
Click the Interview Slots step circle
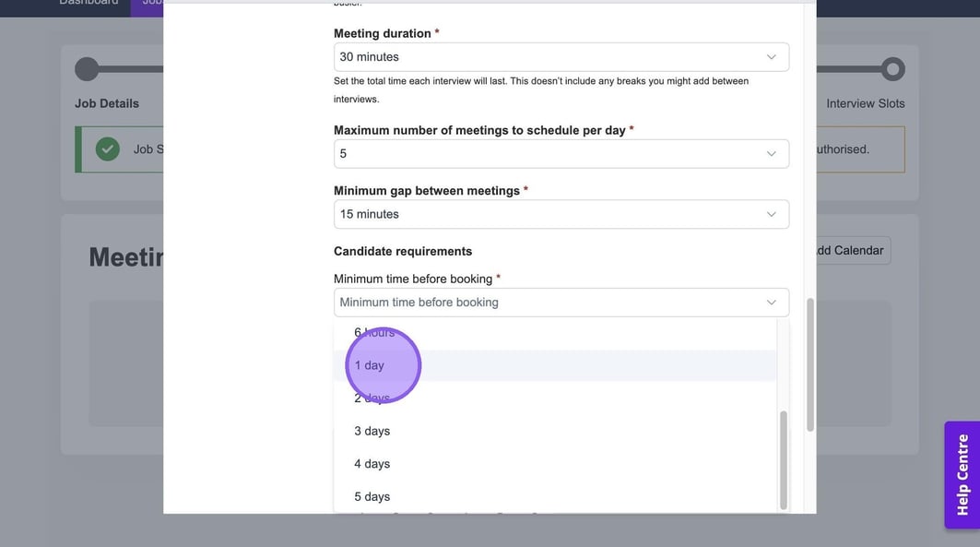point(891,69)
